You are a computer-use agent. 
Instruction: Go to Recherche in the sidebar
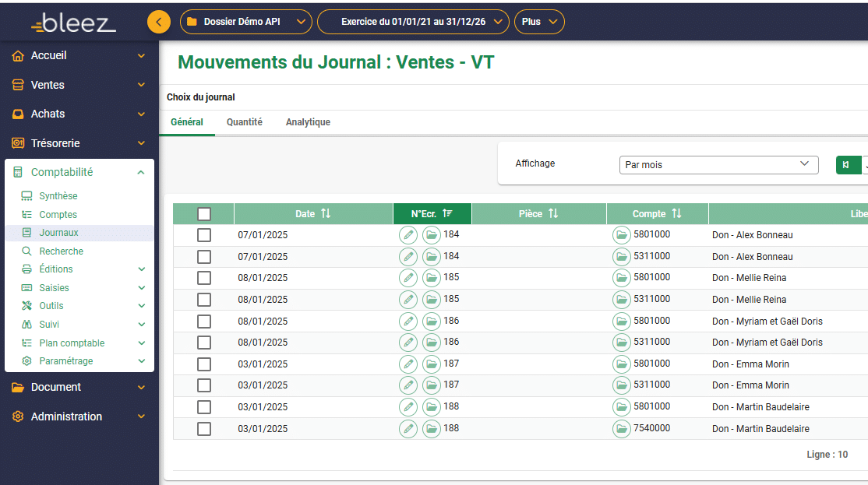[x=61, y=251]
